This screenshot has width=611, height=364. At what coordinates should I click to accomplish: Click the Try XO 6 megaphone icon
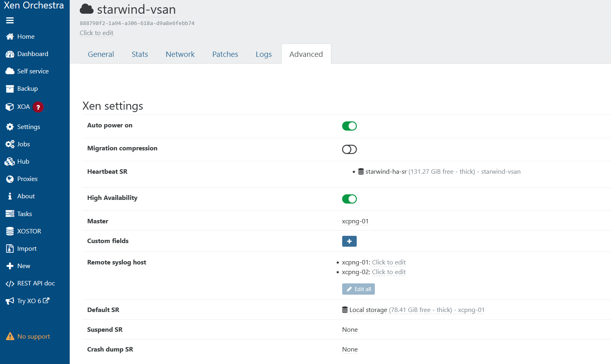click(x=10, y=301)
